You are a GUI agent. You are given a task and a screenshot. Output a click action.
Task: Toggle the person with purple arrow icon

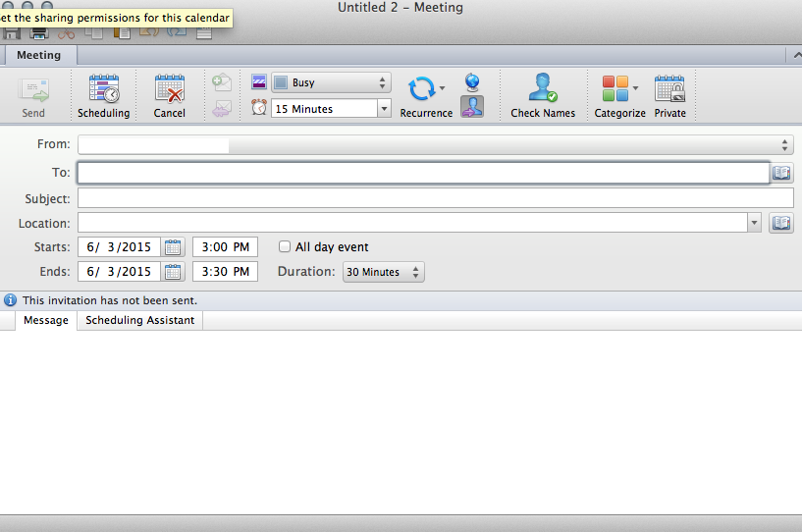(472, 107)
